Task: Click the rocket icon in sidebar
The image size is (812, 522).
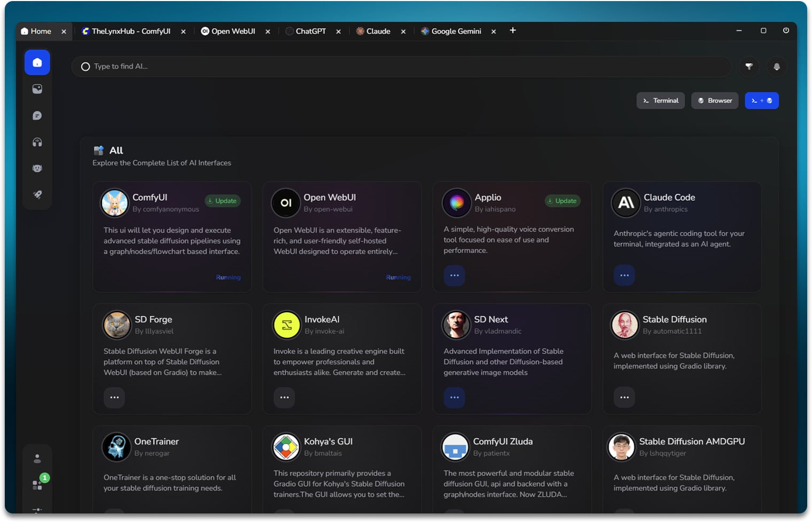Action: (x=37, y=195)
